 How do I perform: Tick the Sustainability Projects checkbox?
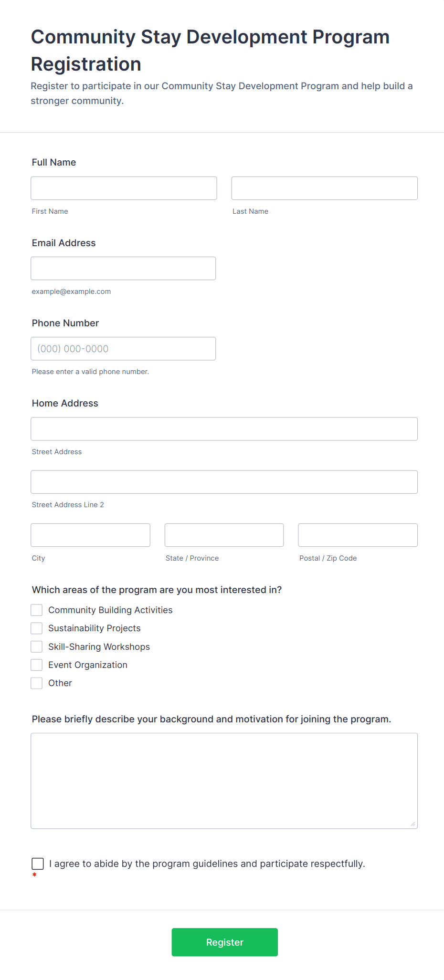pos(37,628)
